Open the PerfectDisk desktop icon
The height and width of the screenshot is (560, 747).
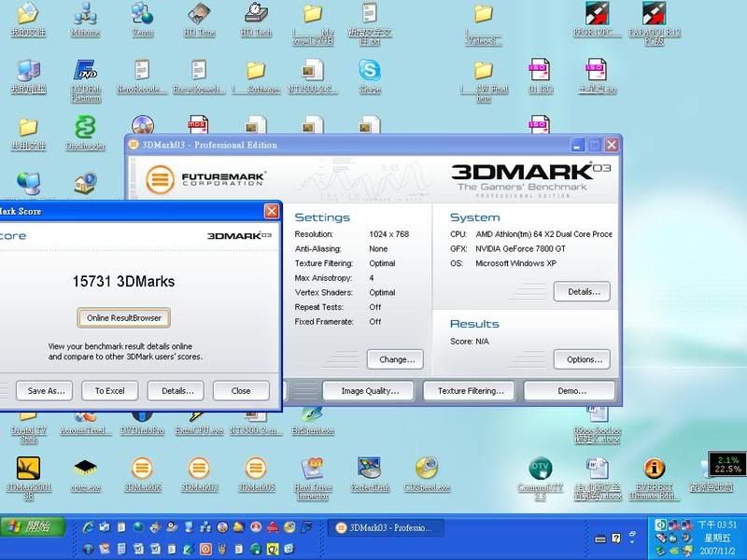[x=370, y=475]
